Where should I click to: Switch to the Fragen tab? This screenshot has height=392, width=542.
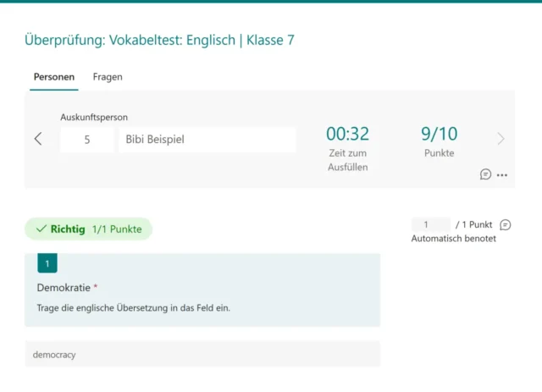click(108, 77)
